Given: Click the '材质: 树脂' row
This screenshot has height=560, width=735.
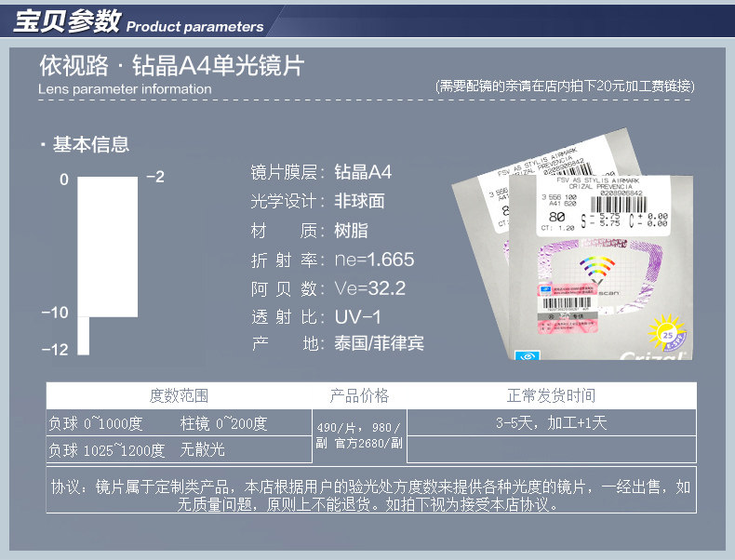Looking at the screenshot, I should [310, 231].
